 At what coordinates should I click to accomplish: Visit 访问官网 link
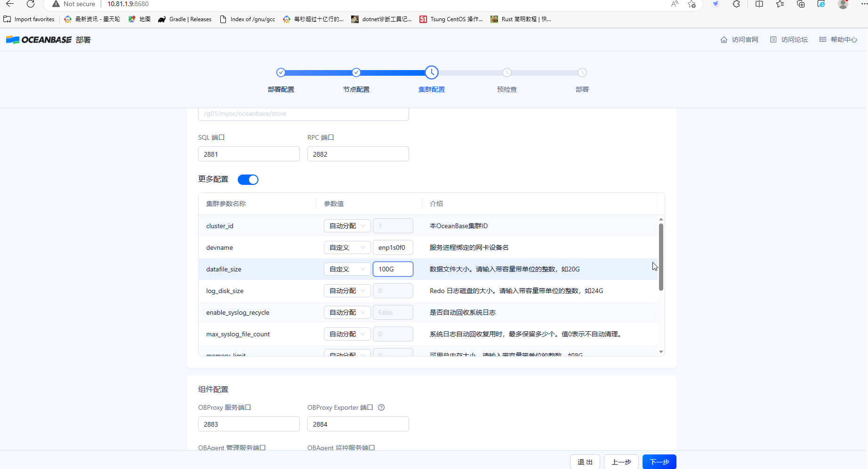click(739, 40)
